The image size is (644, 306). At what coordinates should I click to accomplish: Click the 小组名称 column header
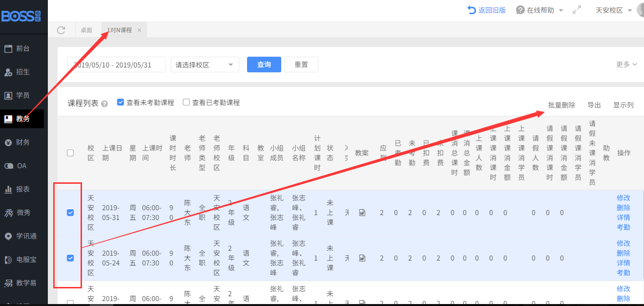(x=299, y=153)
